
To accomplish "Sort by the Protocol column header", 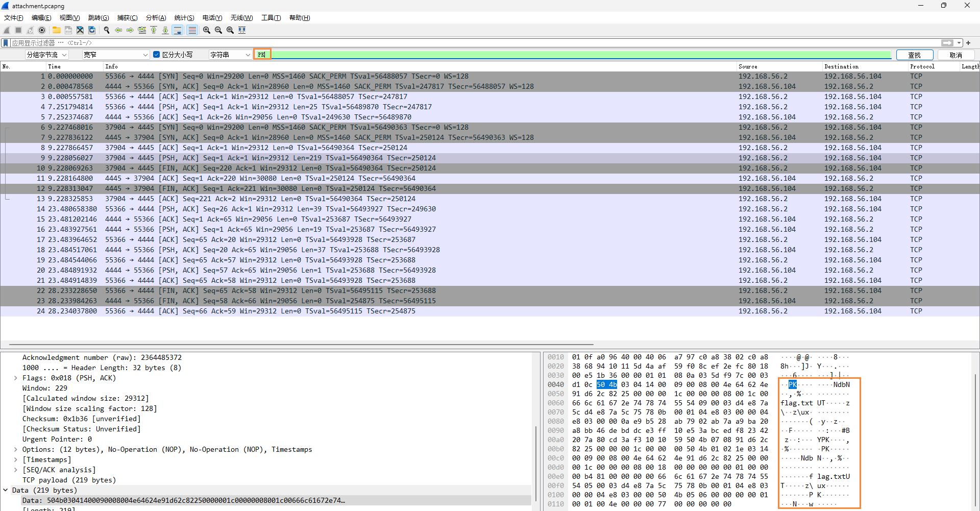I will (934, 66).
